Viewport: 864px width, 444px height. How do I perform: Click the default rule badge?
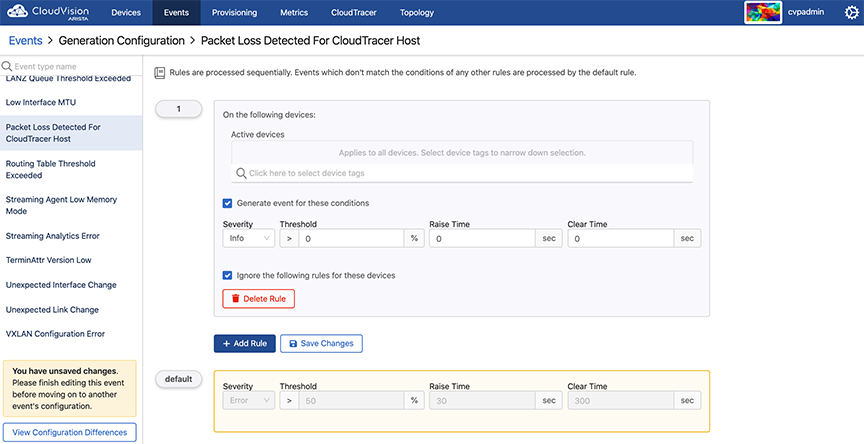coord(179,379)
